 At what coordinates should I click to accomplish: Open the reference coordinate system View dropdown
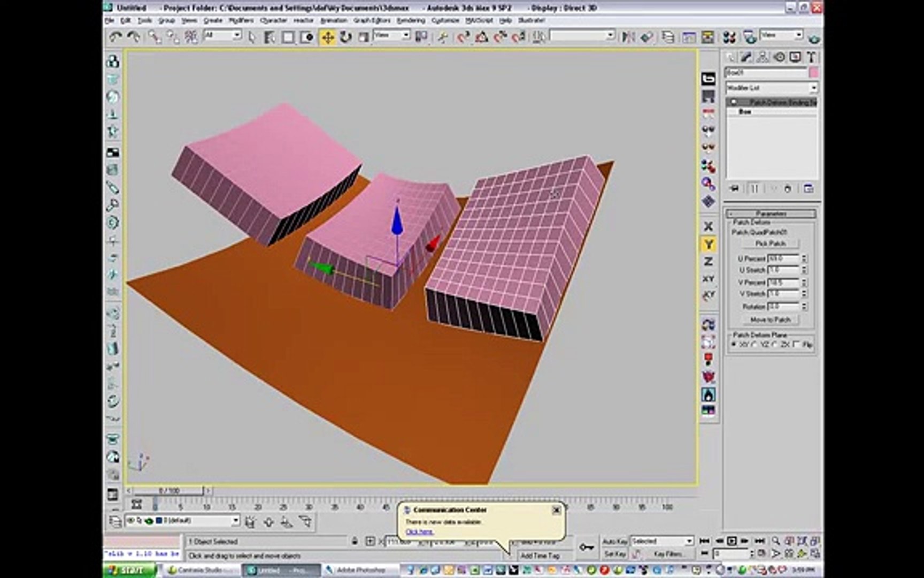tap(391, 35)
